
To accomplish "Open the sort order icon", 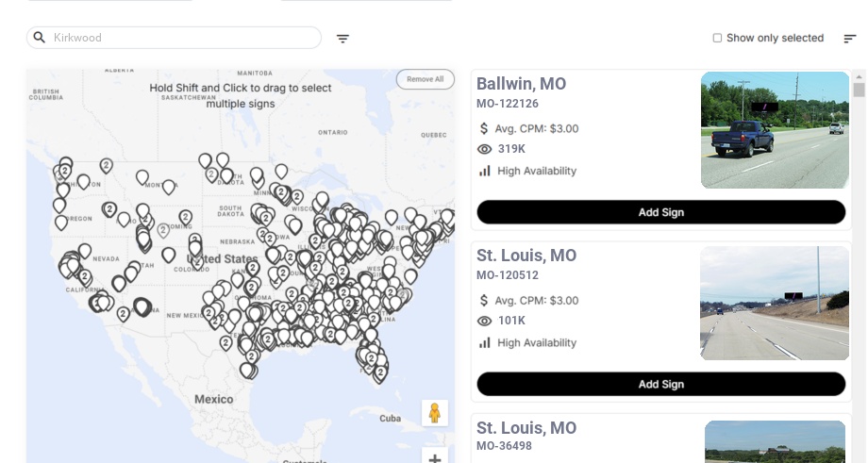I will pyautogui.click(x=850, y=39).
